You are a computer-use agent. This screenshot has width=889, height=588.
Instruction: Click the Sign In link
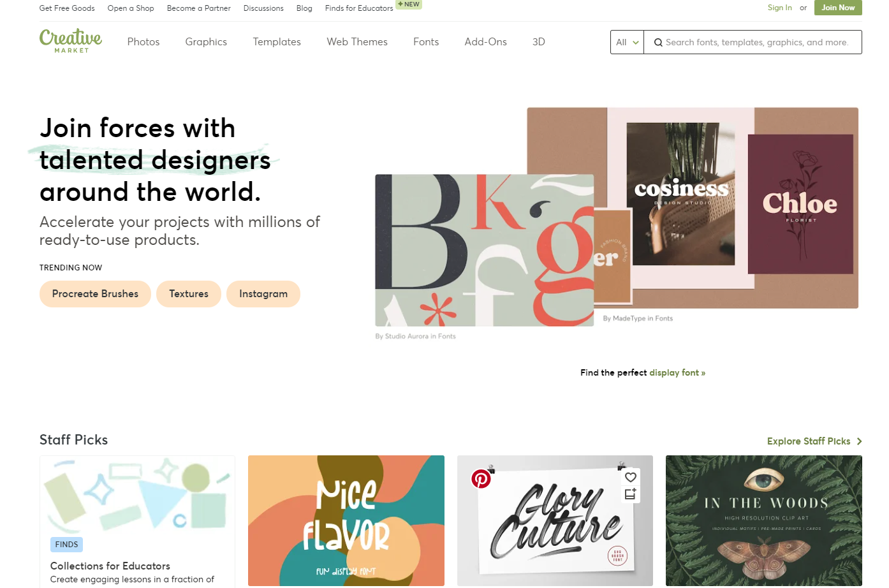coord(780,8)
